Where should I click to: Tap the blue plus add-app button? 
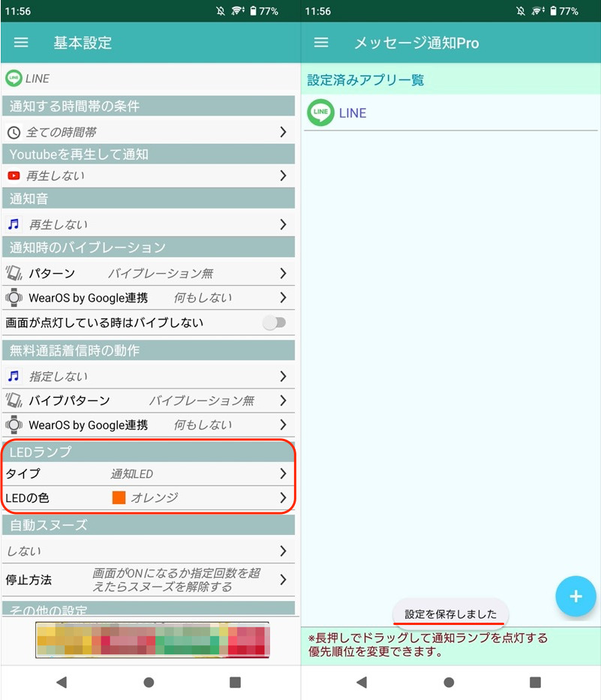coord(575,596)
